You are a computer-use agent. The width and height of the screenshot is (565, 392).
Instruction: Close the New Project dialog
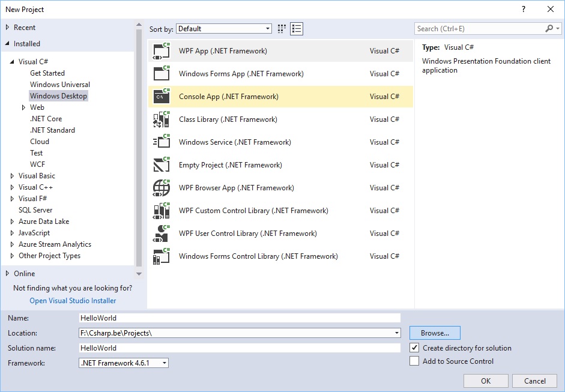click(x=551, y=10)
